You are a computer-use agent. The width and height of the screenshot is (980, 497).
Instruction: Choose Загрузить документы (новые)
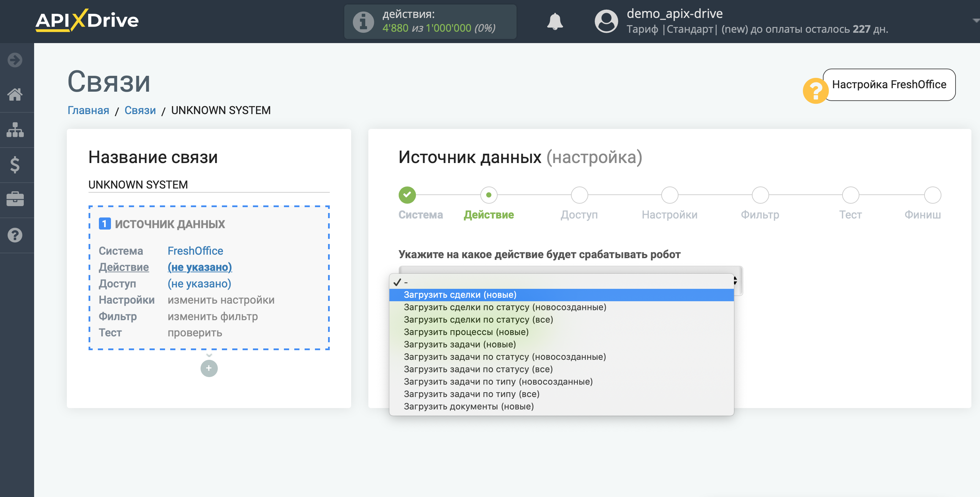(x=561, y=406)
